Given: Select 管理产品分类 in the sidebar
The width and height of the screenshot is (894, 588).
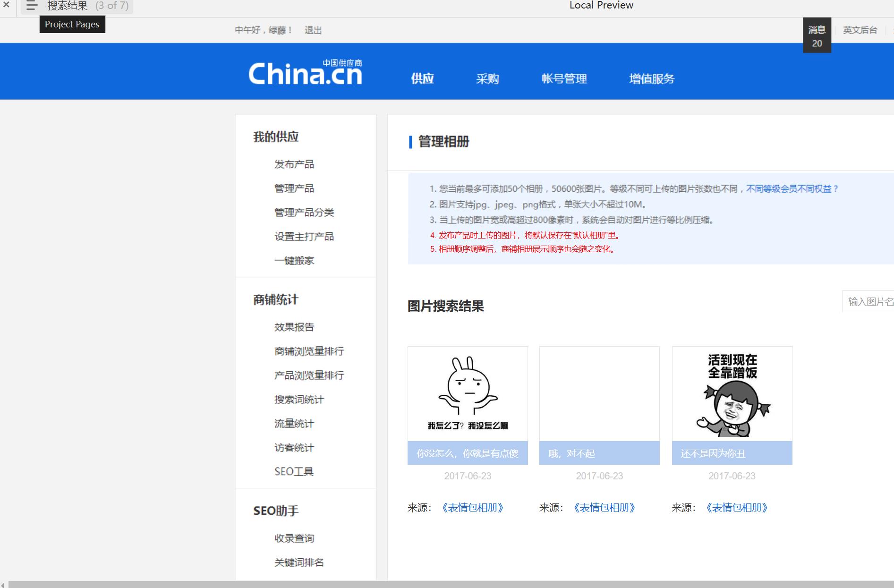Looking at the screenshot, I should pyautogui.click(x=304, y=213).
